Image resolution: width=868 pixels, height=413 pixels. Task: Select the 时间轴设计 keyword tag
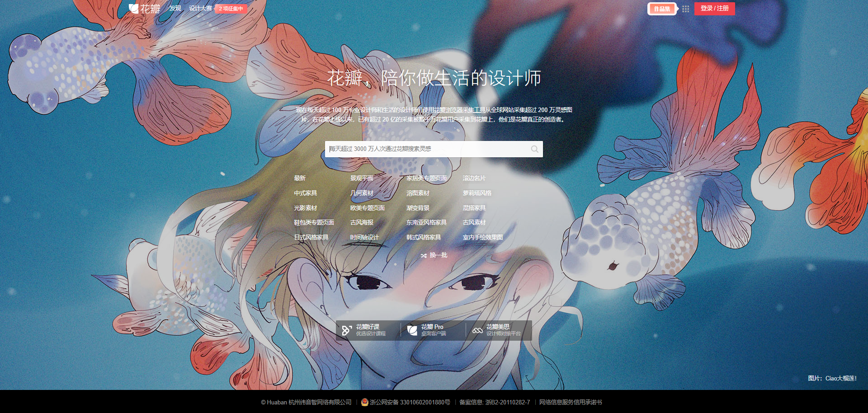(x=364, y=238)
